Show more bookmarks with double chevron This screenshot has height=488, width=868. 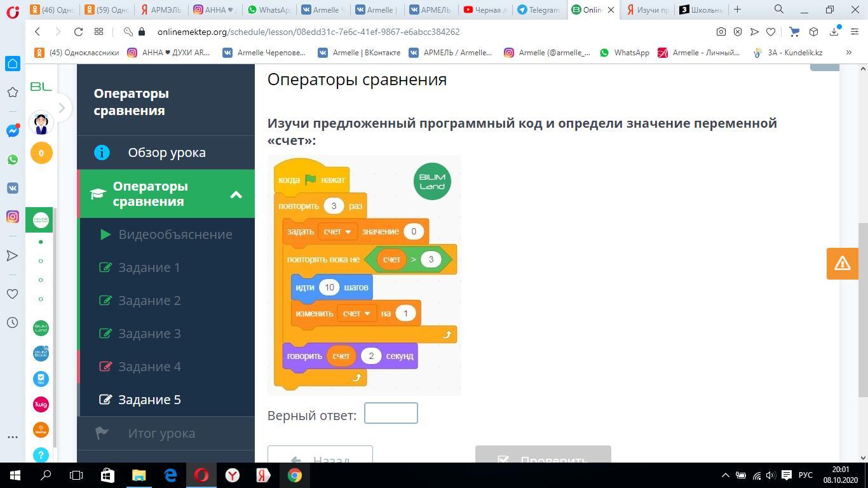point(848,53)
